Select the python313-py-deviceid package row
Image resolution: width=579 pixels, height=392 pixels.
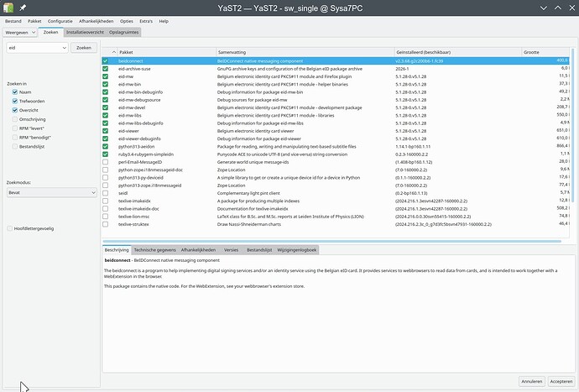tap(336, 177)
